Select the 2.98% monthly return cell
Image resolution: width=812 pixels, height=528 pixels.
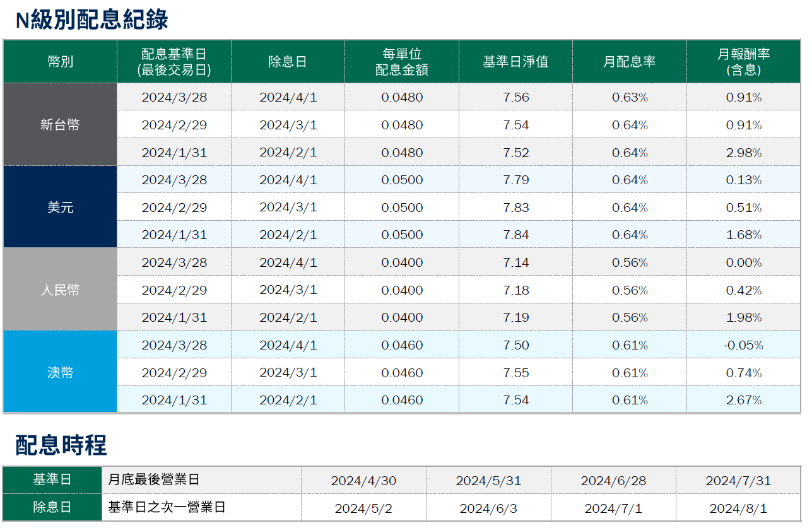[x=743, y=153]
